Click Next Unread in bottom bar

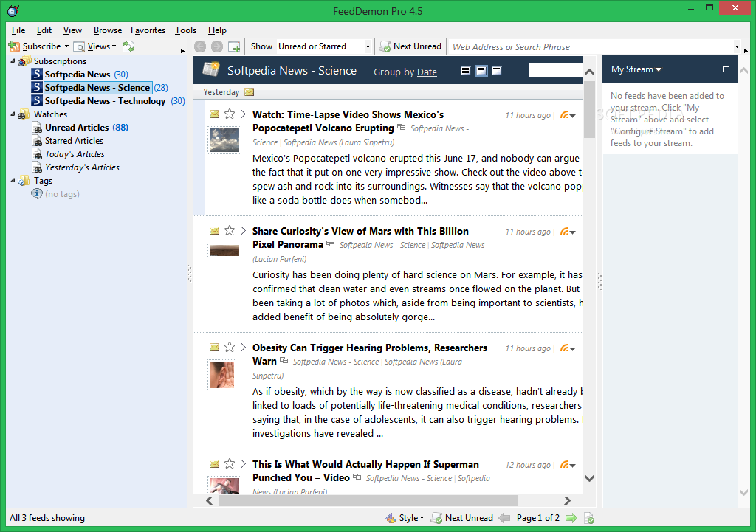point(462,518)
